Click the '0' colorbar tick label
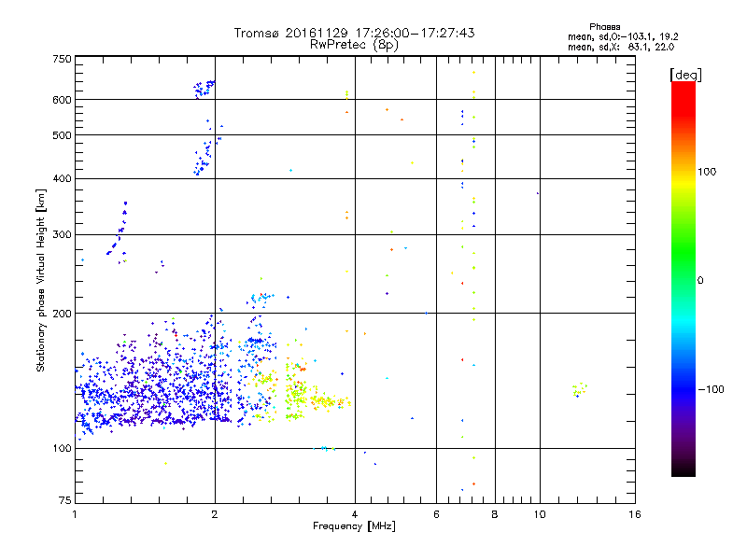Viewport: 747px width, 560px height. pyautogui.click(x=700, y=281)
